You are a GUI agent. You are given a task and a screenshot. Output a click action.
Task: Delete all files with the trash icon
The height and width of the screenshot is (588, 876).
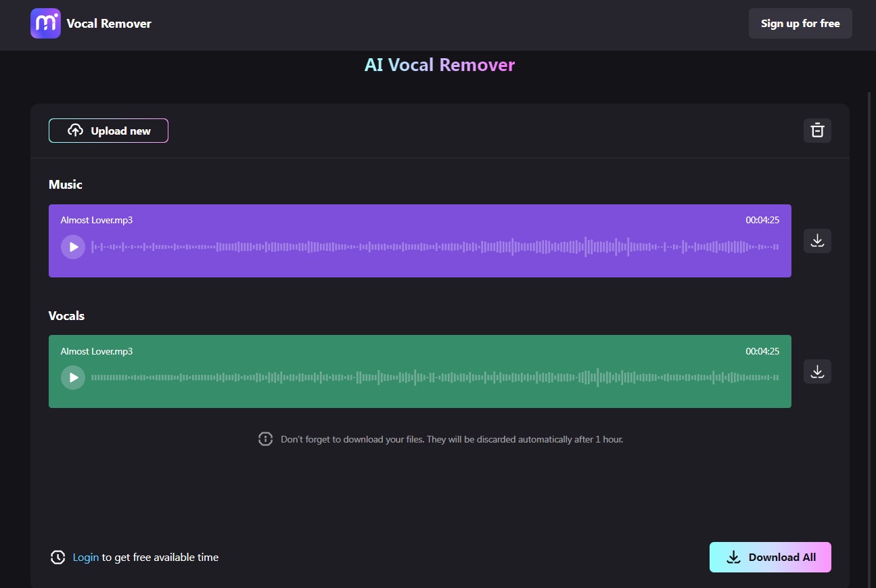(x=817, y=131)
